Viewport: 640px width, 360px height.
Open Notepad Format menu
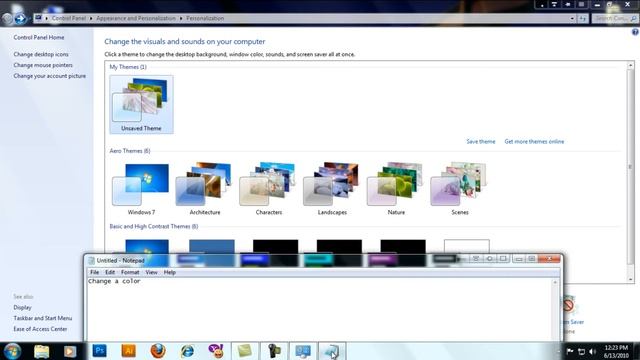[x=130, y=272]
